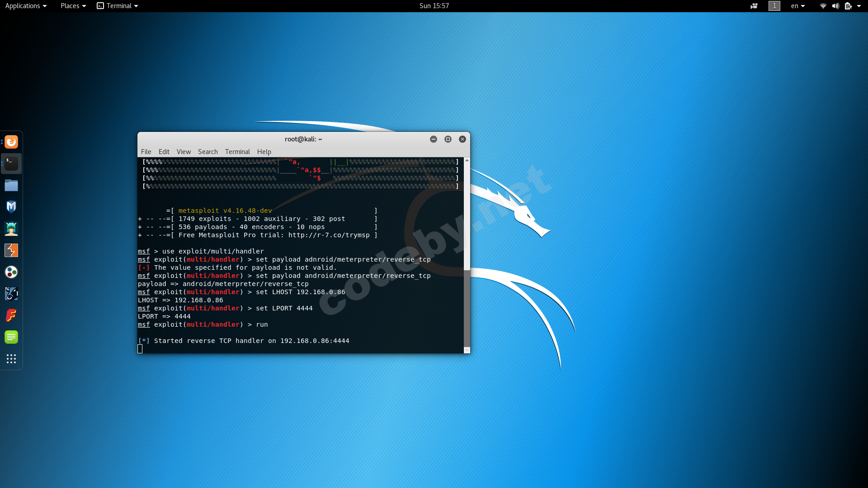Viewport: 868px width, 488px height.
Task: Toggle the Wi-Fi status icon
Action: coord(822,6)
